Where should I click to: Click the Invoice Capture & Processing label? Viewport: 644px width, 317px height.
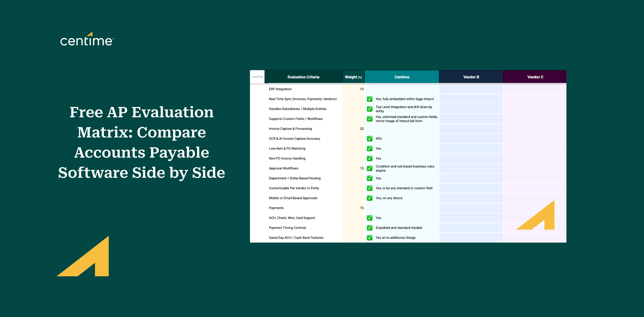point(290,129)
